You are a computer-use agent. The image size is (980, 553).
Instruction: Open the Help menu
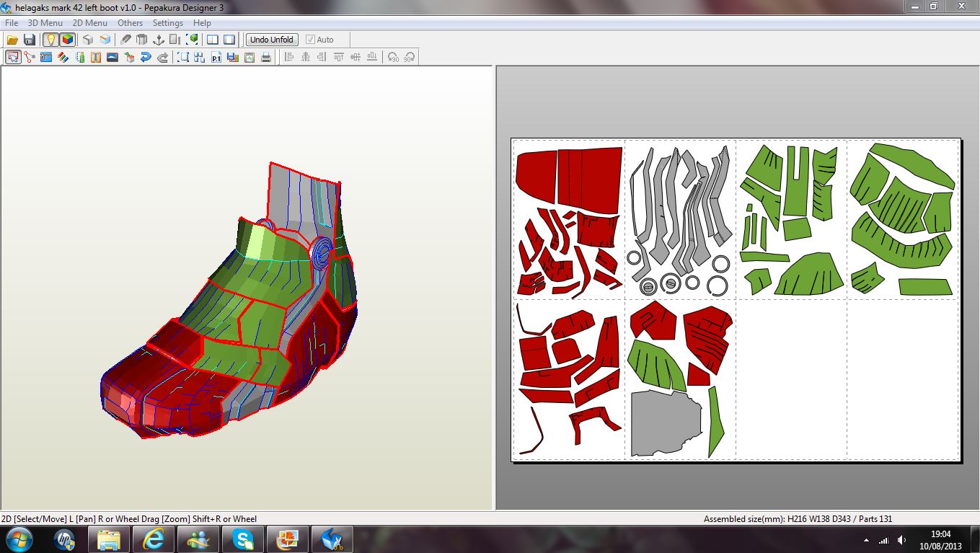pos(202,23)
